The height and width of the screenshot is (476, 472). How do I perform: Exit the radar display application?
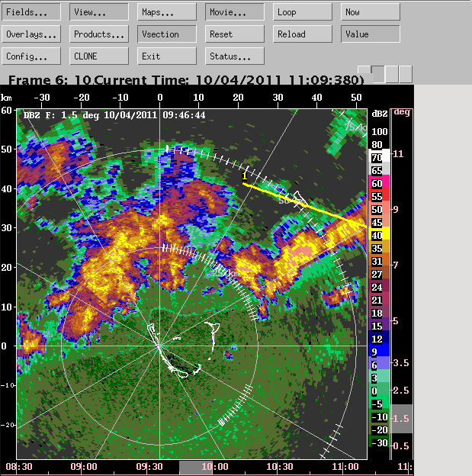[x=167, y=56]
